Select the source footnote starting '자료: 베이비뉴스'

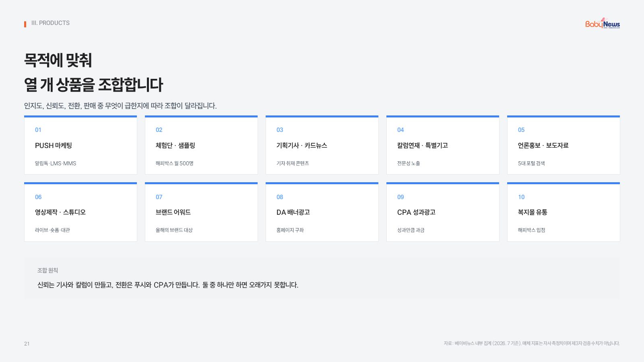(532, 343)
